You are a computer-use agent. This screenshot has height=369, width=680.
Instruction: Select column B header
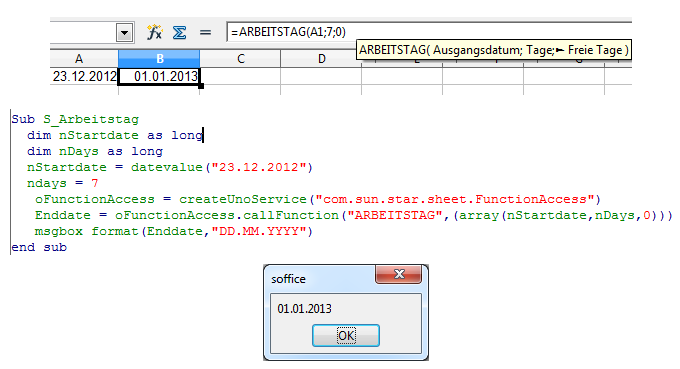coord(159,59)
